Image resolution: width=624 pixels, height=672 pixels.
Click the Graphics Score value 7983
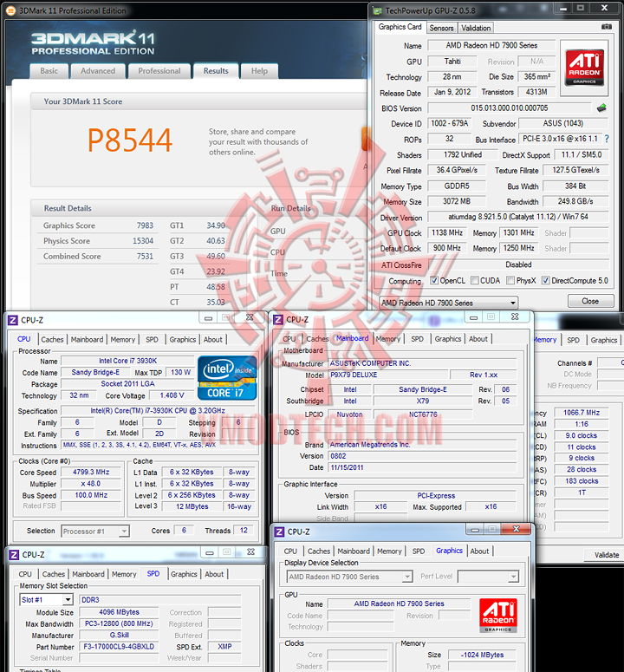tap(145, 225)
